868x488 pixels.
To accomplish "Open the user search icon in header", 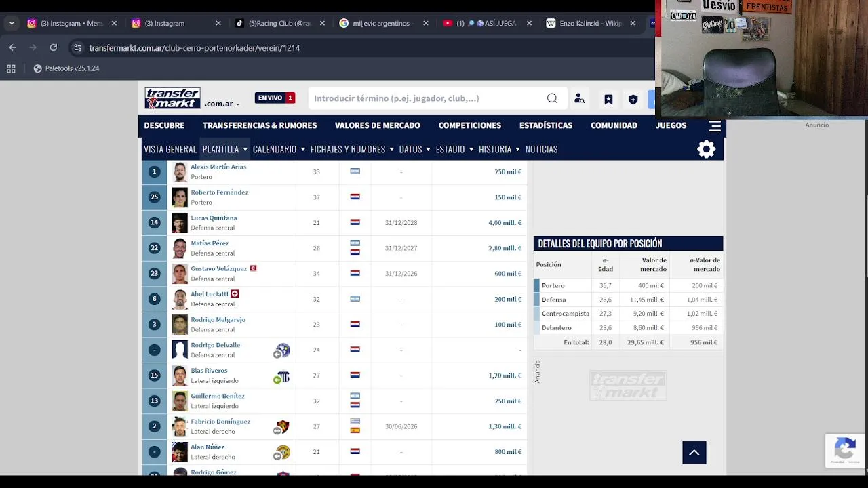I will tap(579, 99).
